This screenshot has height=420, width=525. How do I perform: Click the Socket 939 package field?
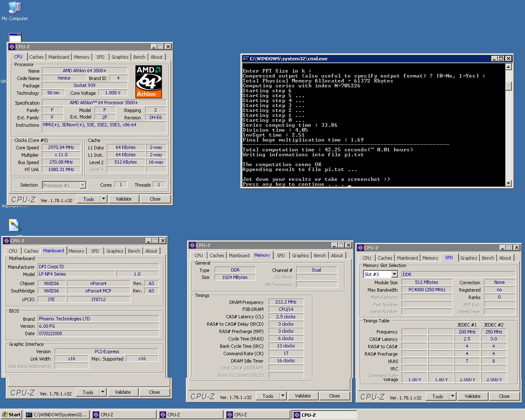click(x=84, y=85)
